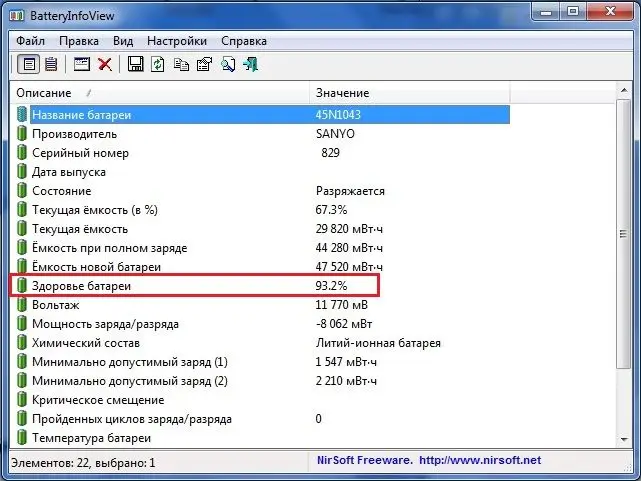Select the Пройденных циклов заряда/разряда row
This screenshot has width=641, height=481.
tap(262, 419)
